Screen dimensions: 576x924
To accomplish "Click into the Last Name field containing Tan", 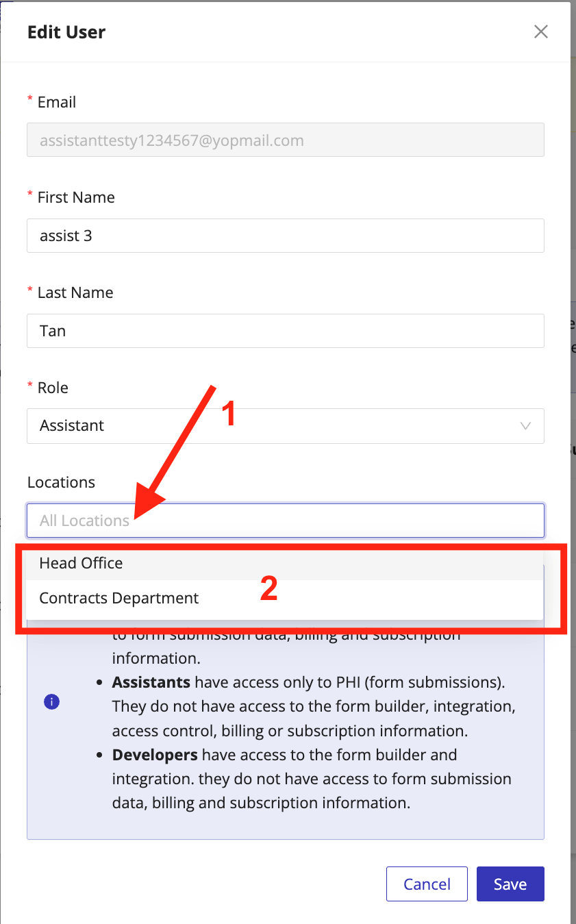I will click(286, 331).
